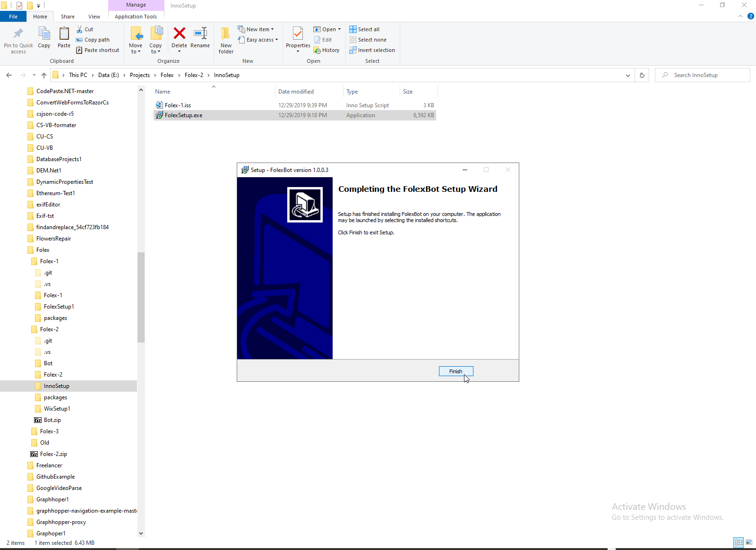Click Copy path in Clipboard group
756x550 pixels.
(93, 40)
